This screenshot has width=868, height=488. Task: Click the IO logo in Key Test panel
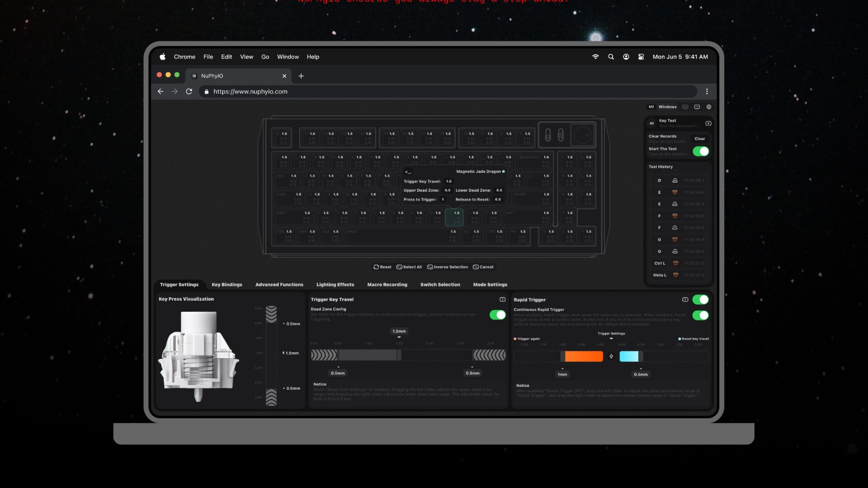(651, 123)
